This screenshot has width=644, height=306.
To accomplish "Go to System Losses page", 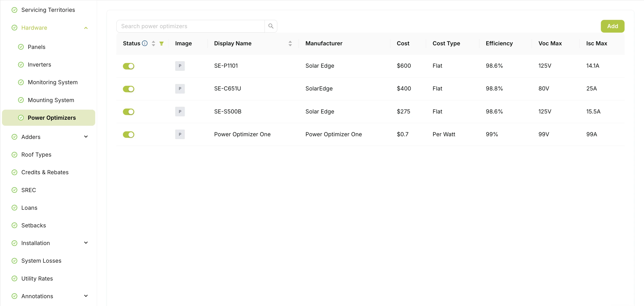I will click(x=41, y=261).
